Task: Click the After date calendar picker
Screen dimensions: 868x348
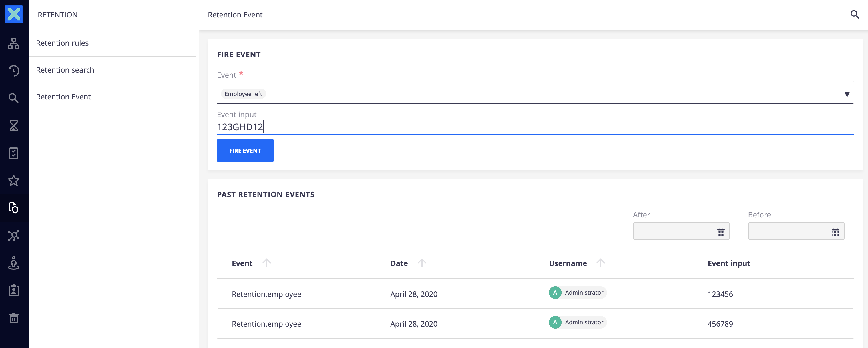Action: 721,231
